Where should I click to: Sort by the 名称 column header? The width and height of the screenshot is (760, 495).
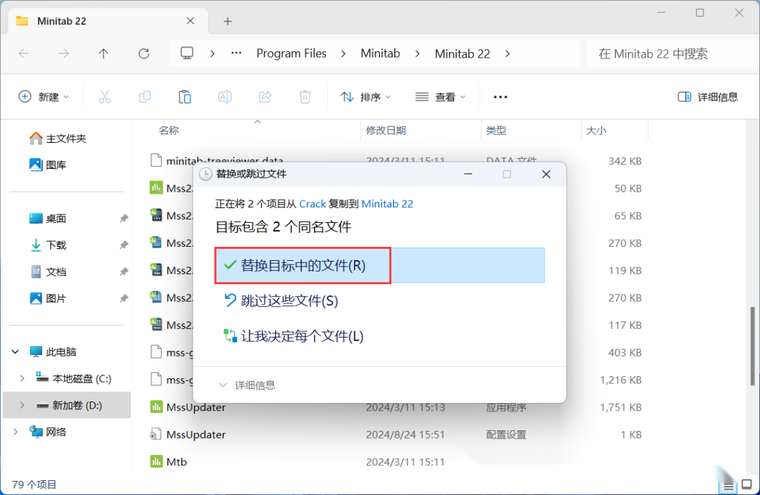pyautogui.click(x=169, y=130)
